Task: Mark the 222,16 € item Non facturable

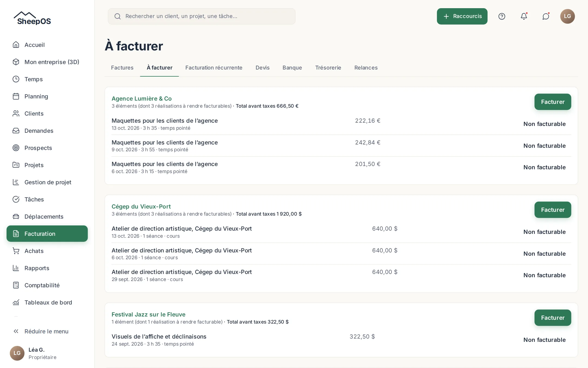Action: click(x=544, y=124)
